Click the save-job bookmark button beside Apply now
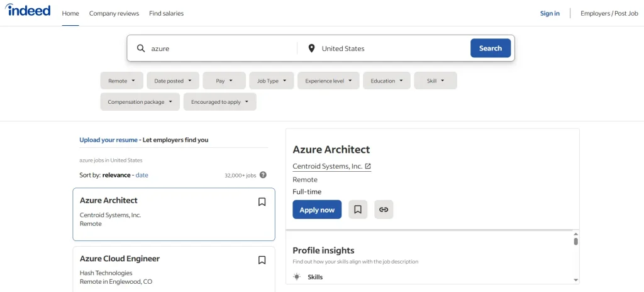This screenshot has height=292, width=644. (358, 210)
